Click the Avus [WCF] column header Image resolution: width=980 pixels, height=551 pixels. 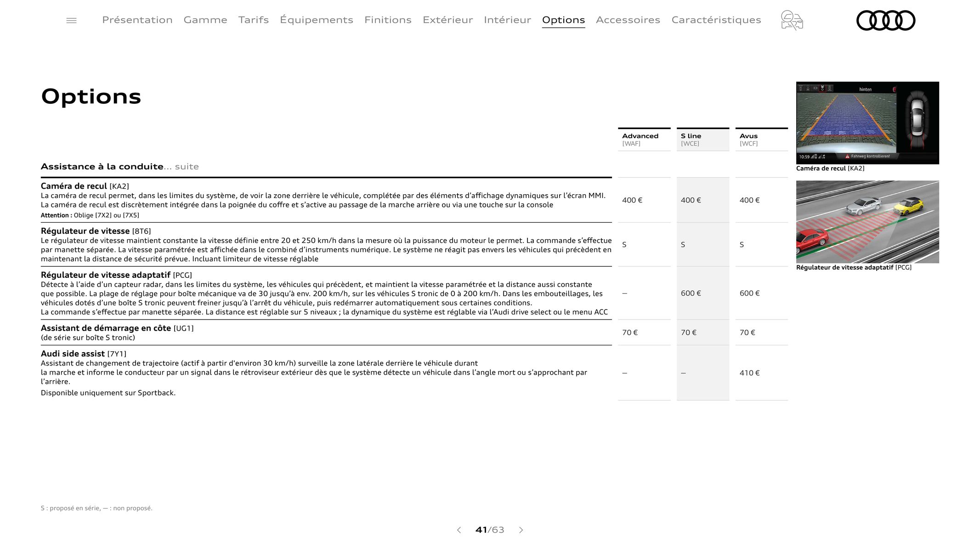[x=761, y=140]
